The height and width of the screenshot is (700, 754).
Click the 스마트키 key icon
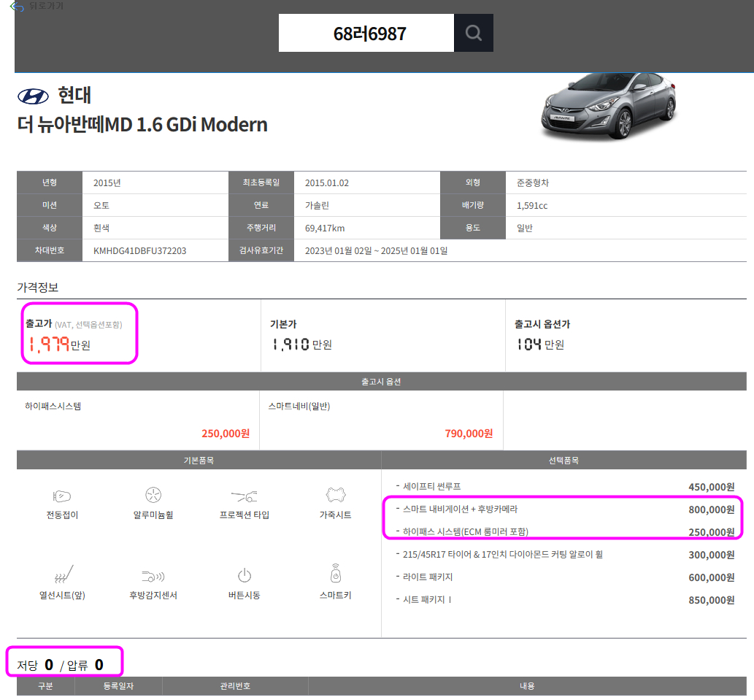coord(336,573)
